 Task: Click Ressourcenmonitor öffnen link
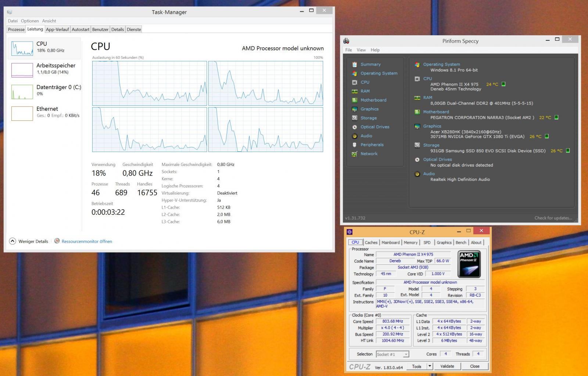[87, 241]
